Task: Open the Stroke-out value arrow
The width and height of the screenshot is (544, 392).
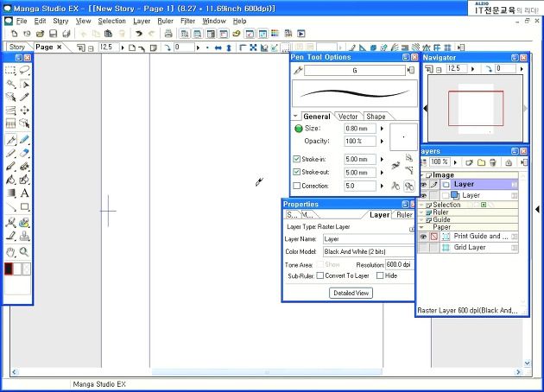Action: pos(382,173)
